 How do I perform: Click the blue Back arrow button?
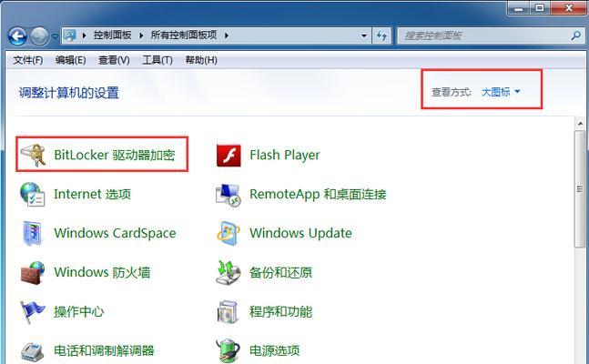(x=17, y=36)
